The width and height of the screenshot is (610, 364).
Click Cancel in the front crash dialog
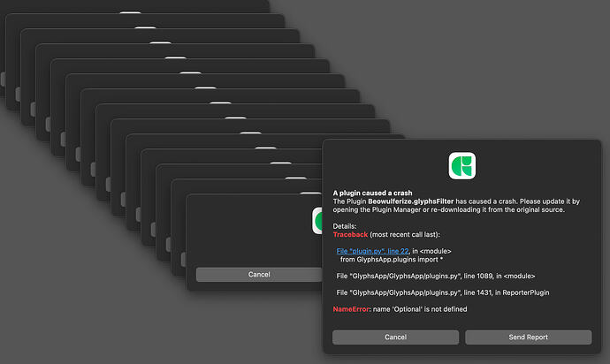(x=395, y=337)
